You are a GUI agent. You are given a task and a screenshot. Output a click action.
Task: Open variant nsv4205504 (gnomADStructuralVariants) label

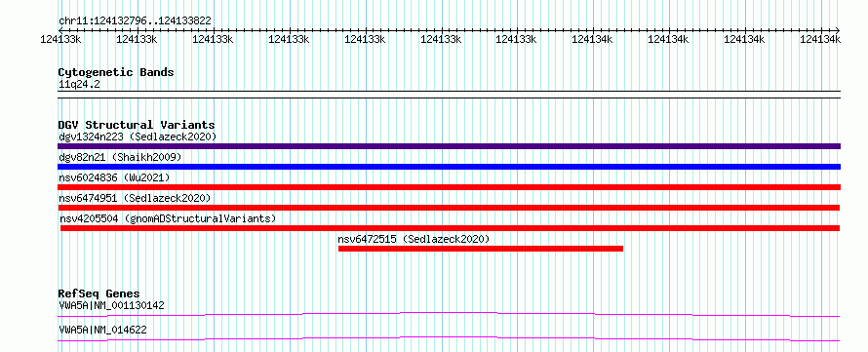[168, 218]
